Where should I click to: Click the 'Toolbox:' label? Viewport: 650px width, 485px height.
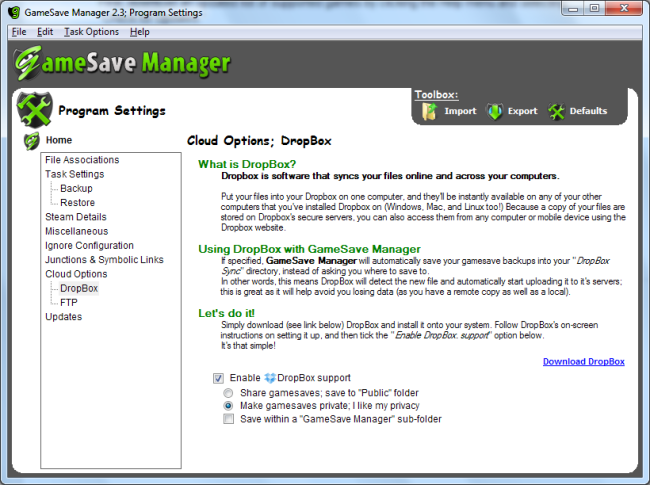pos(437,95)
